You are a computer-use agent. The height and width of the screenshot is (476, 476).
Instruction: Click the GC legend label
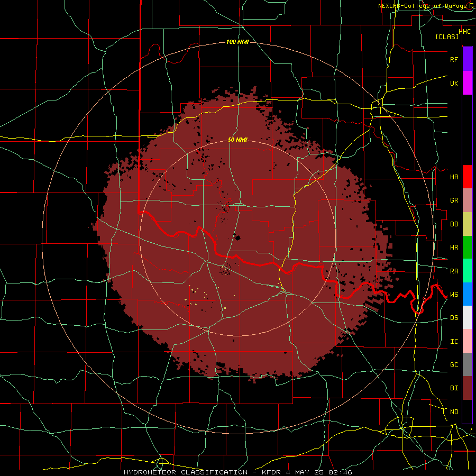point(454,365)
